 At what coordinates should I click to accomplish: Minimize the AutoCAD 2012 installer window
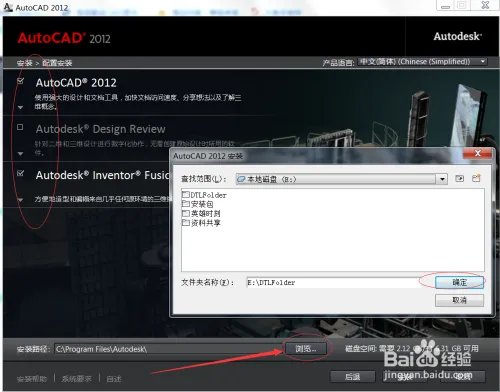[446, 6]
